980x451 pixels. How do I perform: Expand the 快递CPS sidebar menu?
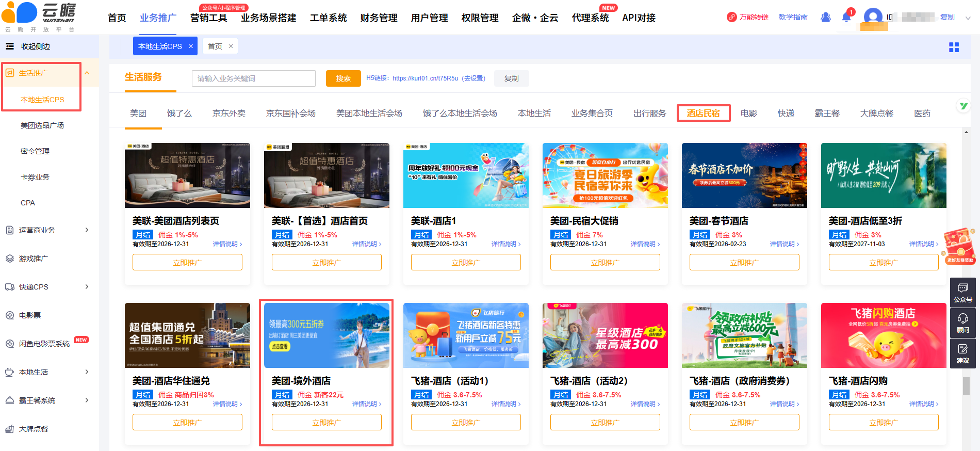coord(87,287)
